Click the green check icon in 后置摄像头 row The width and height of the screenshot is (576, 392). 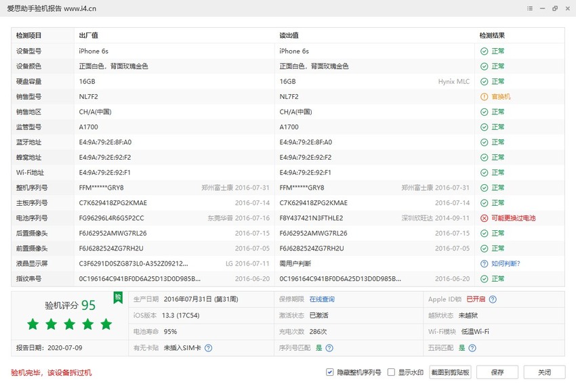coord(484,234)
